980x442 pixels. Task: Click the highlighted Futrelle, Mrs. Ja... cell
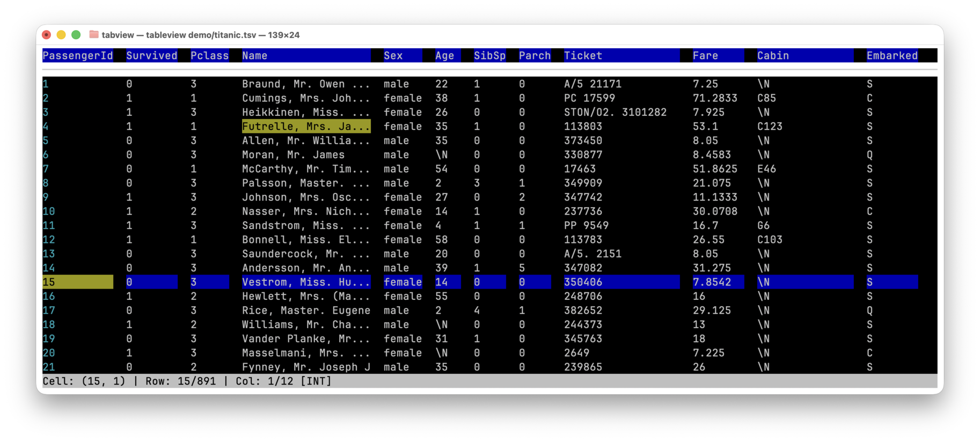pyautogui.click(x=306, y=127)
